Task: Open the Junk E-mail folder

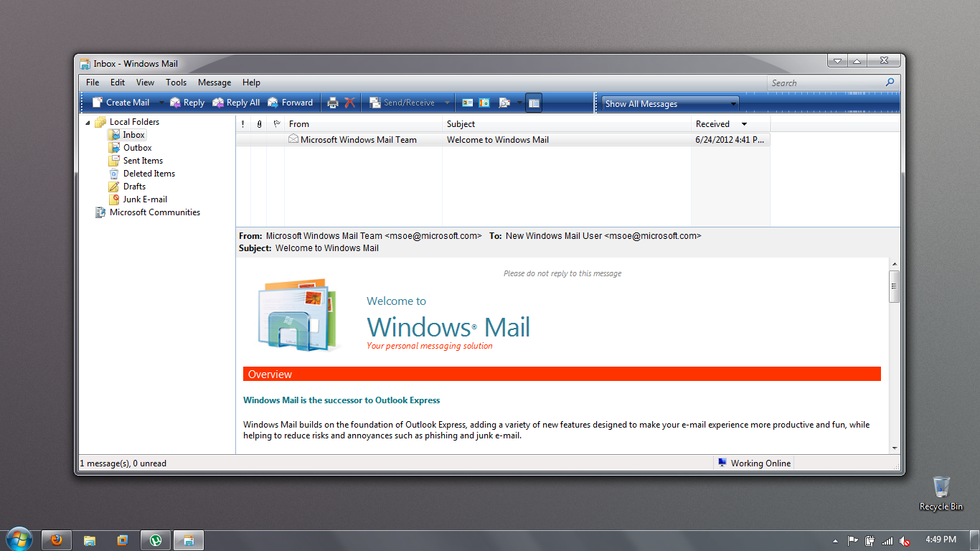Action: point(146,199)
